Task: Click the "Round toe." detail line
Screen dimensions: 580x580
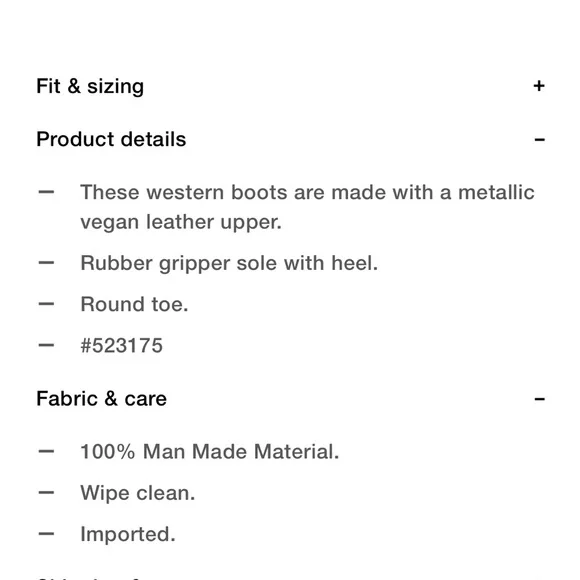Action: (134, 304)
